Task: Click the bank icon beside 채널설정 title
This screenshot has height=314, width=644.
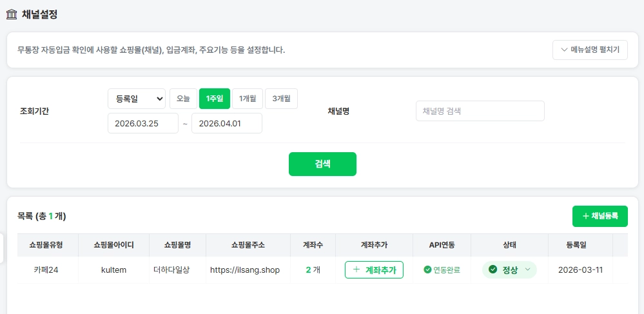Action: [x=11, y=14]
